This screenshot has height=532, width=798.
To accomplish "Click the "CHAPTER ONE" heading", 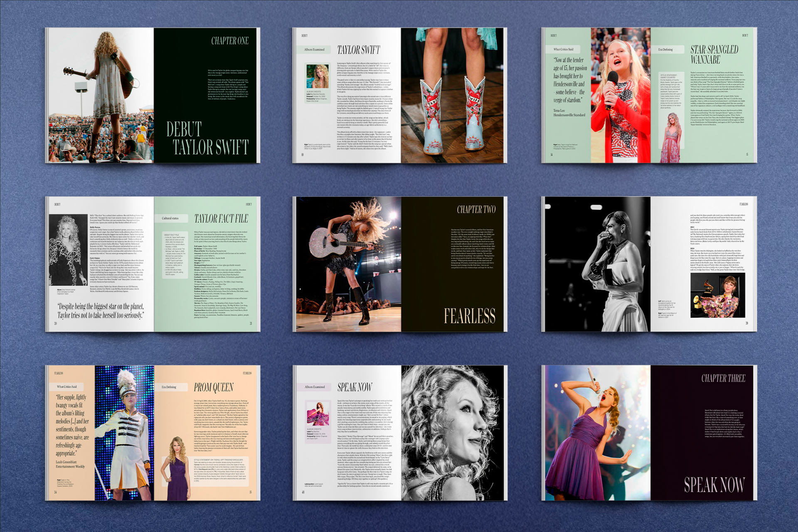I will click(x=229, y=41).
